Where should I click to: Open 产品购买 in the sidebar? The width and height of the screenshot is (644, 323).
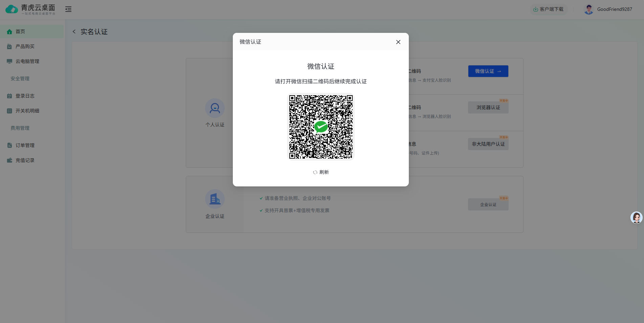coord(32,46)
